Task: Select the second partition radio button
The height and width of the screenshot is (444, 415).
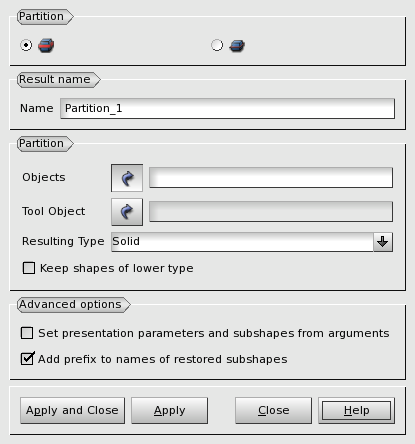Action: (x=217, y=45)
